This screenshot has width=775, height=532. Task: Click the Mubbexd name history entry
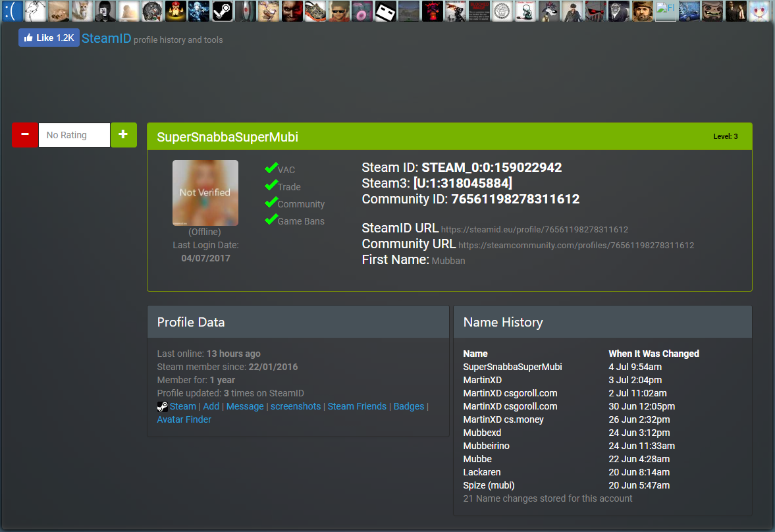482,433
